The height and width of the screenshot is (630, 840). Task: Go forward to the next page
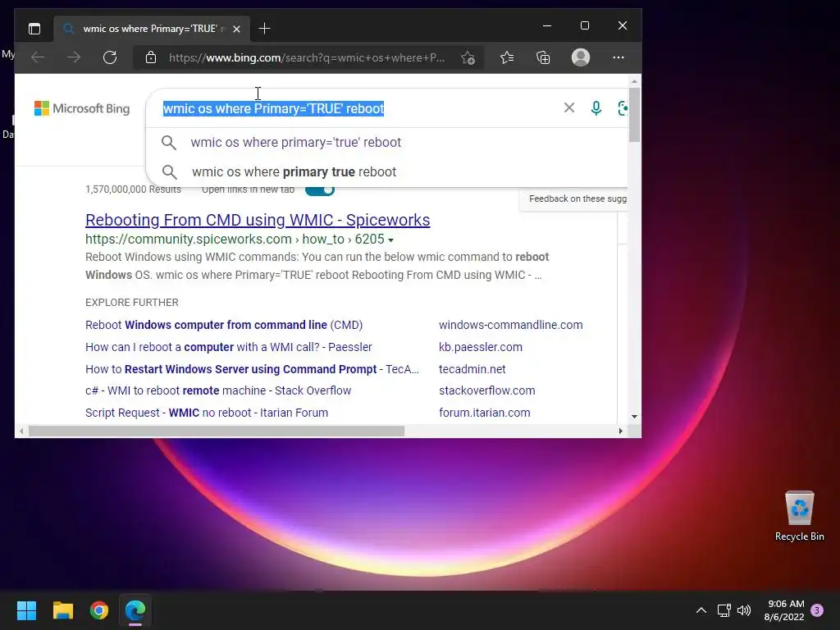74,57
